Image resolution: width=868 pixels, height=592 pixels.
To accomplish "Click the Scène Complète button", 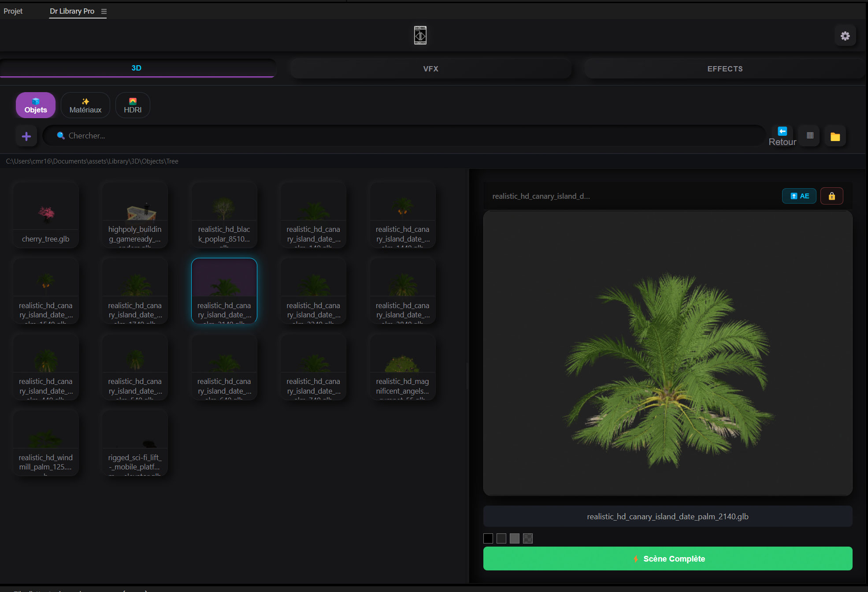I will click(x=668, y=559).
